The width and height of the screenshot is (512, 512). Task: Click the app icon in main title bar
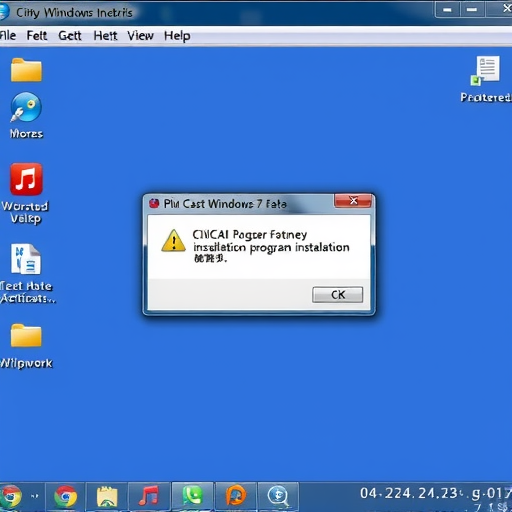(x=4, y=12)
